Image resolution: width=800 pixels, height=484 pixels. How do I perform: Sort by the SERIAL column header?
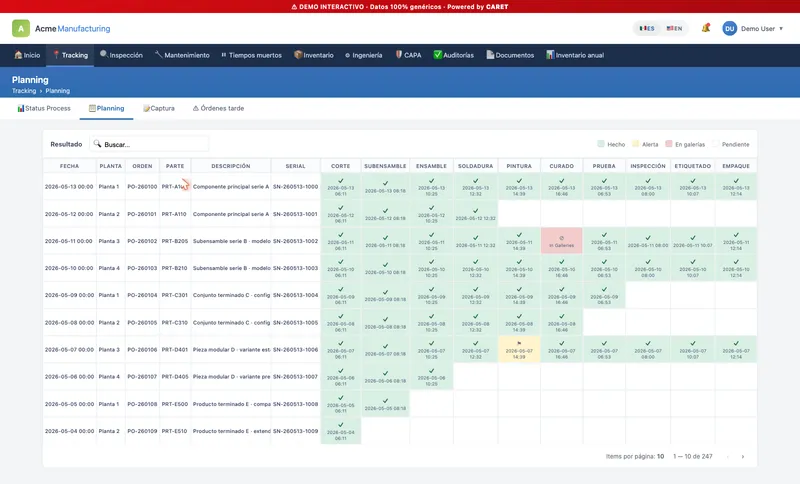click(295, 166)
